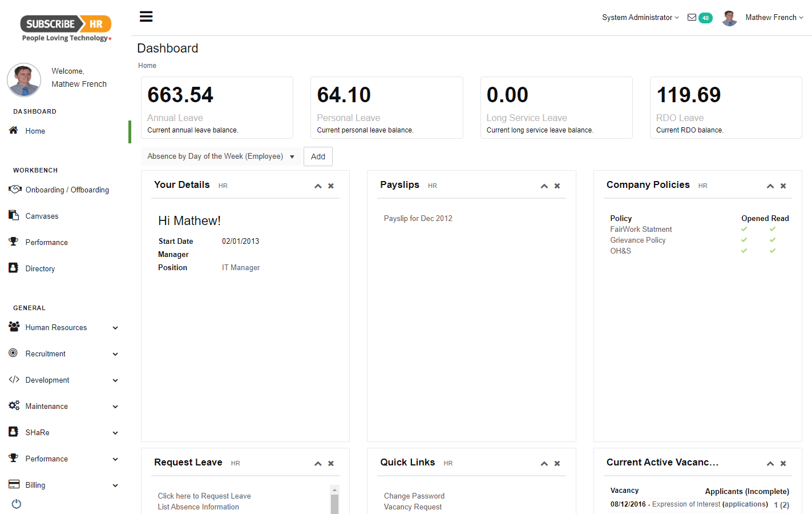
Task: Click the Human Resources people icon
Action: point(15,327)
